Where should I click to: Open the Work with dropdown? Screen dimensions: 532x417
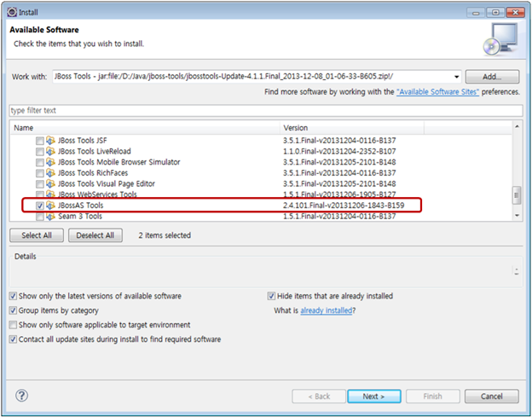(457, 77)
